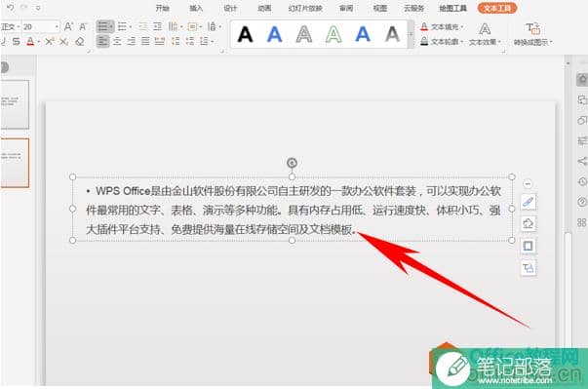Open the 幻灯片放映 ribbon tab

coord(305,8)
